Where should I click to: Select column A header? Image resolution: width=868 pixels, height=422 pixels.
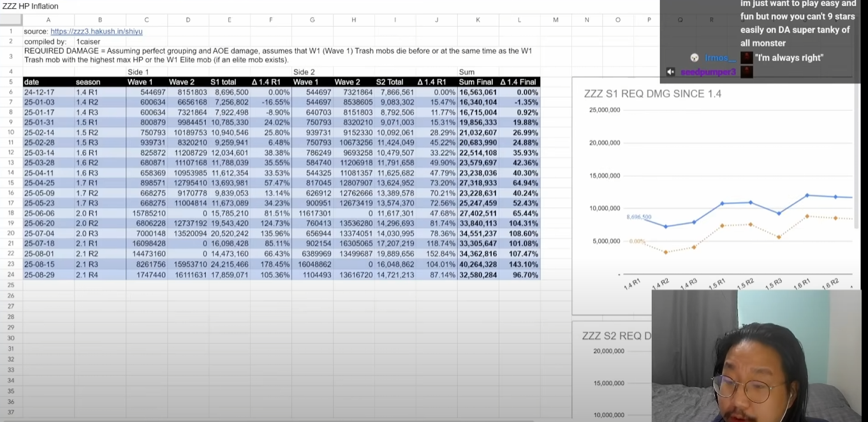click(x=48, y=20)
